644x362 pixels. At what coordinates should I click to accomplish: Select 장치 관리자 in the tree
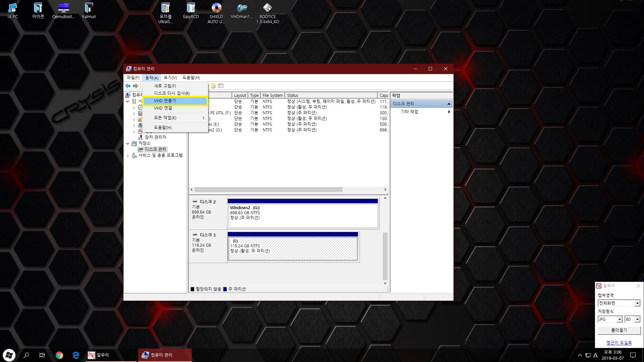click(155, 137)
